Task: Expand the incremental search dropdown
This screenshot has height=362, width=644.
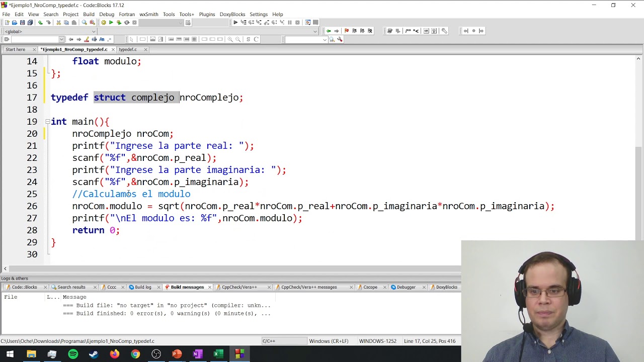Action: [61, 39]
